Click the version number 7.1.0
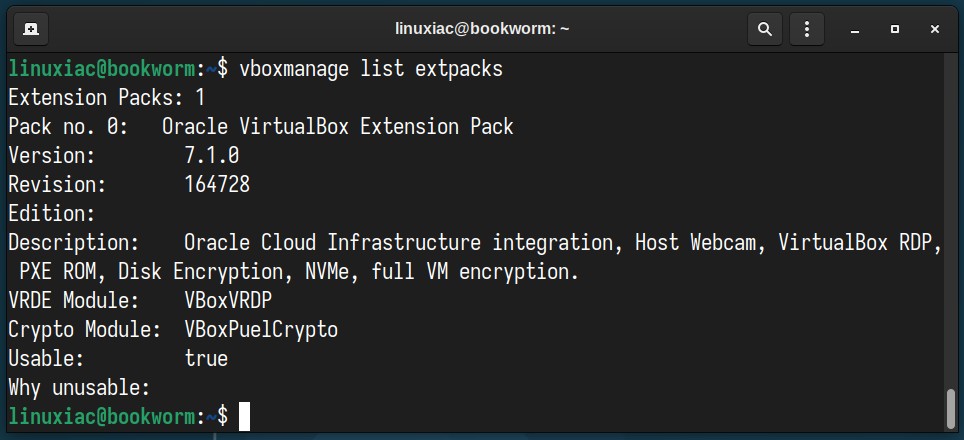Image resolution: width=964 pixels, height=440 pixels. (211, 155)
